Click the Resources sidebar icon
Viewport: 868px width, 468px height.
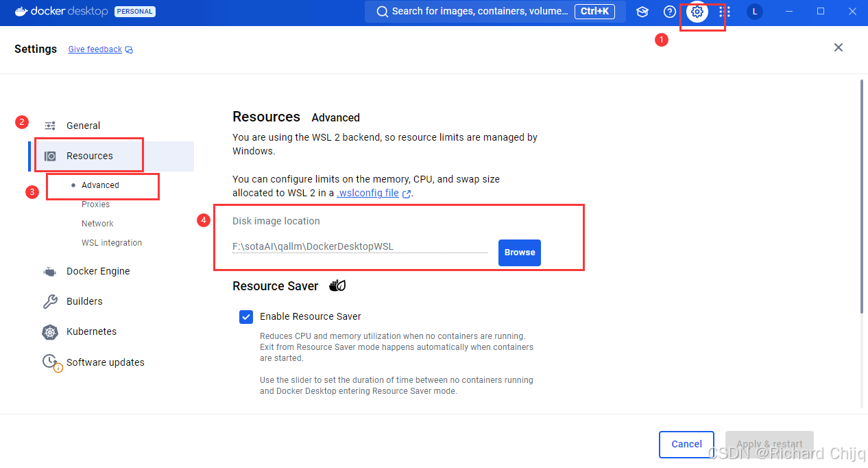(50, 156)
